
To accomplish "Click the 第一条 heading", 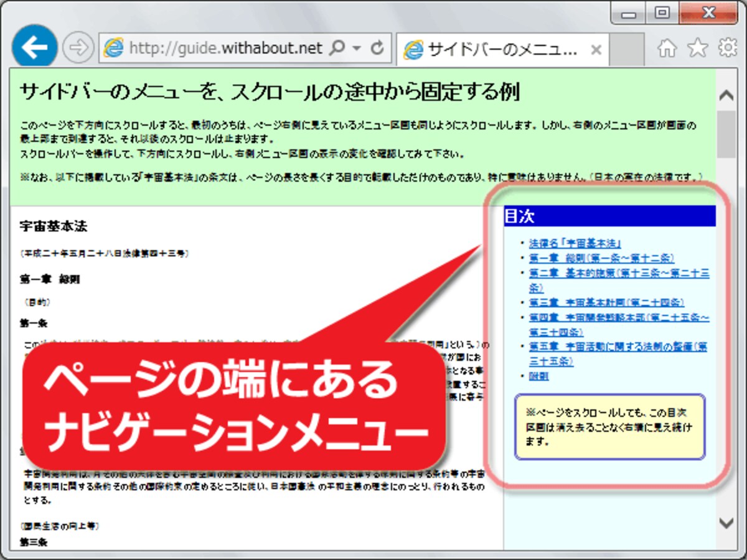I will 34,324.
